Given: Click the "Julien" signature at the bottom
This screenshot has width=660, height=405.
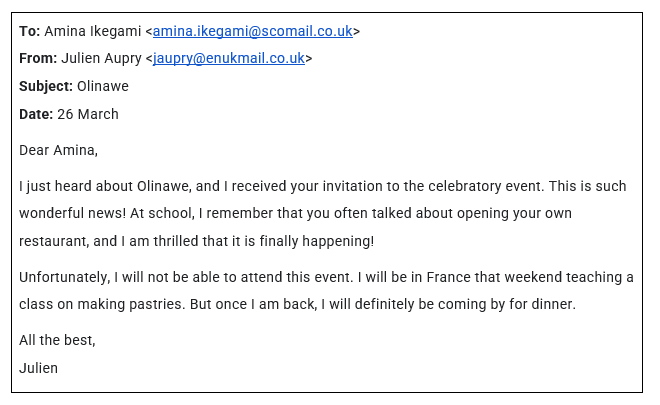Looking at the screenshot, I should pyautogui.click(x=38, y=368).
